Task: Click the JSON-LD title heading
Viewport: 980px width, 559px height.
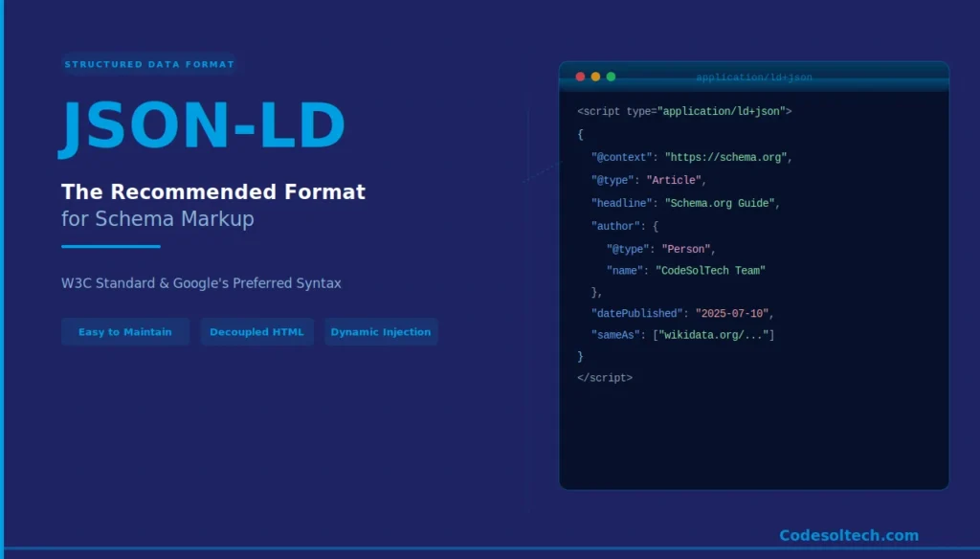Action: (203, 124)
